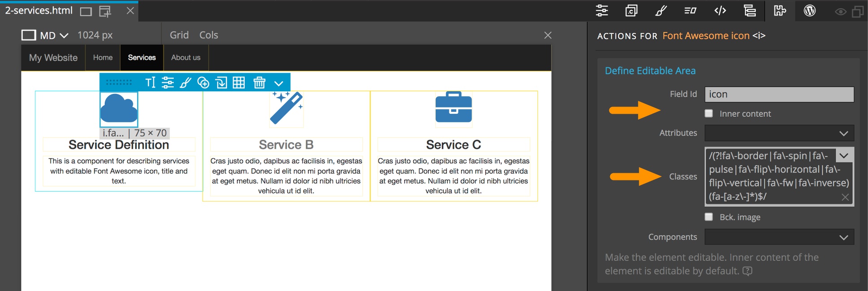Open the Define Editable Area link
The height and width of the screenshot is (291, 868).
click(x=650, y=71)
